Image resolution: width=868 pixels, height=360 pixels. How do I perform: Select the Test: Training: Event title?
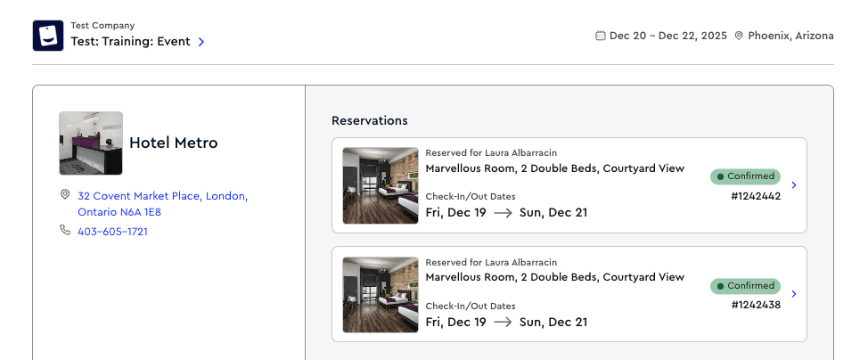point(130,42)
